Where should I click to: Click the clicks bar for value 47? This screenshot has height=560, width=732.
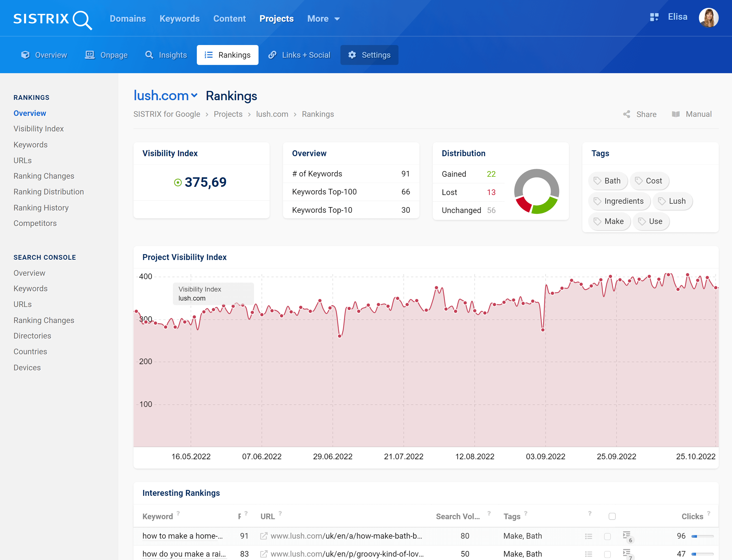(x=702, y=554)
